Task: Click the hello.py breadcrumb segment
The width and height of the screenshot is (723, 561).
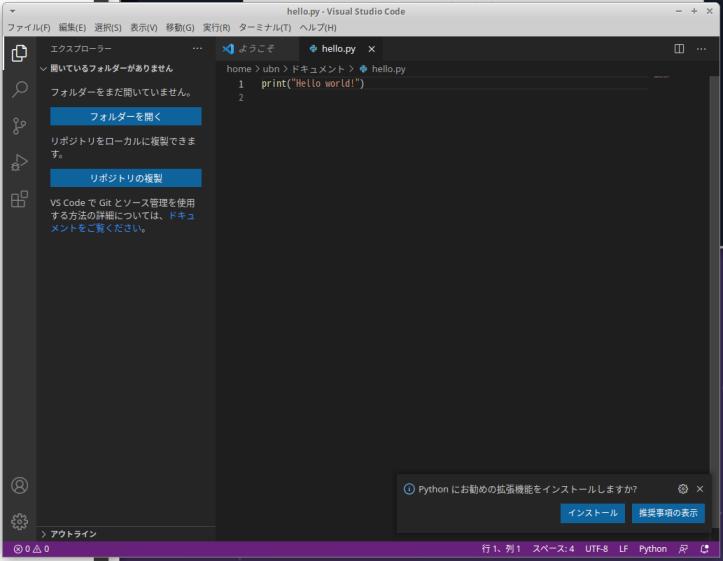Action: click(389, 69)
